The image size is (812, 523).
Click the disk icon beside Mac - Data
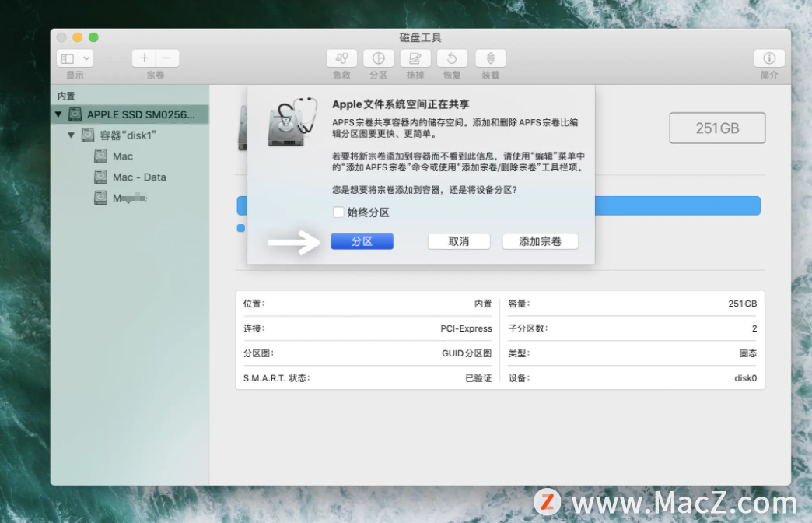pos(100,177)
